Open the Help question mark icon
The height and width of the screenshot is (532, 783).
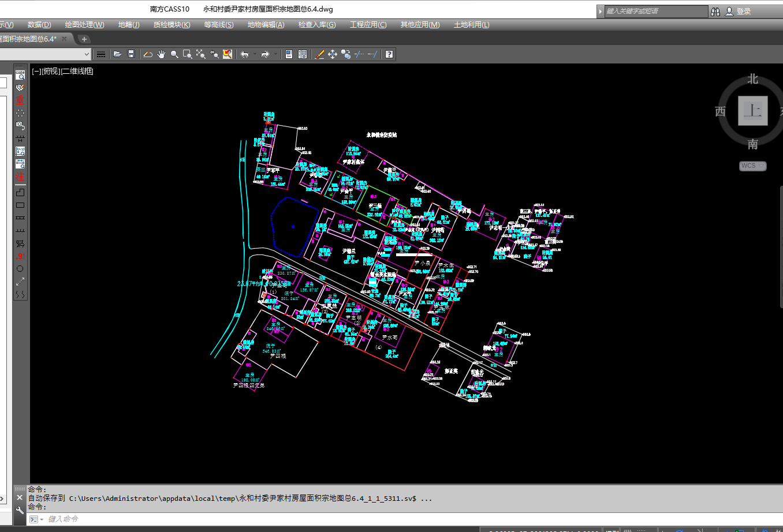click(389, 54)
